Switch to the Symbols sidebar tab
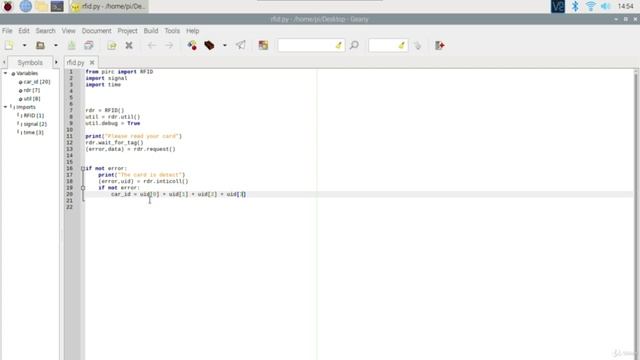 [x=30, y=62]
